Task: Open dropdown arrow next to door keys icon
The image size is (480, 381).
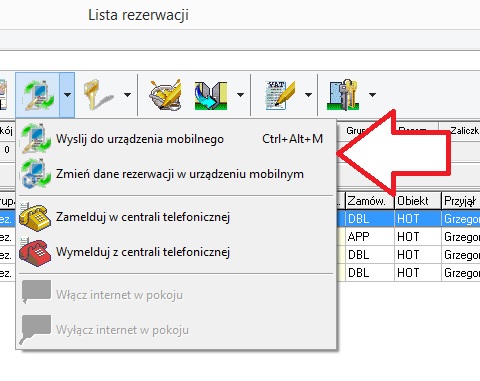Action: (372, 95)
